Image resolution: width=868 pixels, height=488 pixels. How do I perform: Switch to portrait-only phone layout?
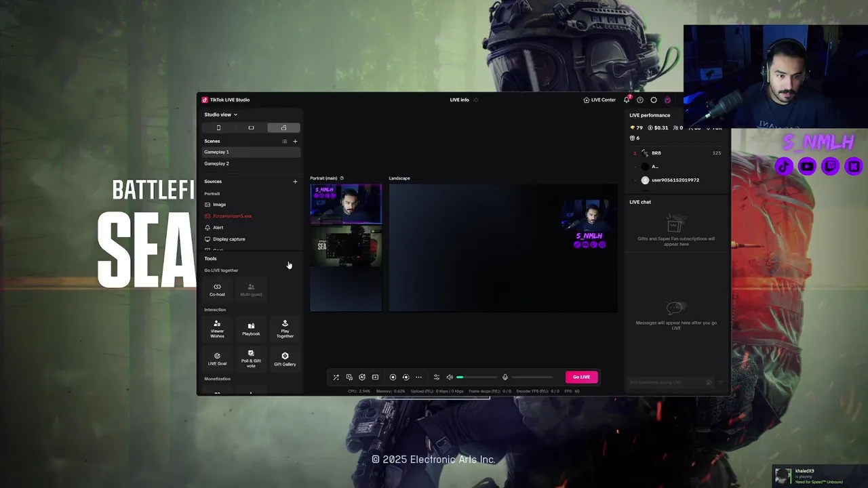(x=218, y=127)
